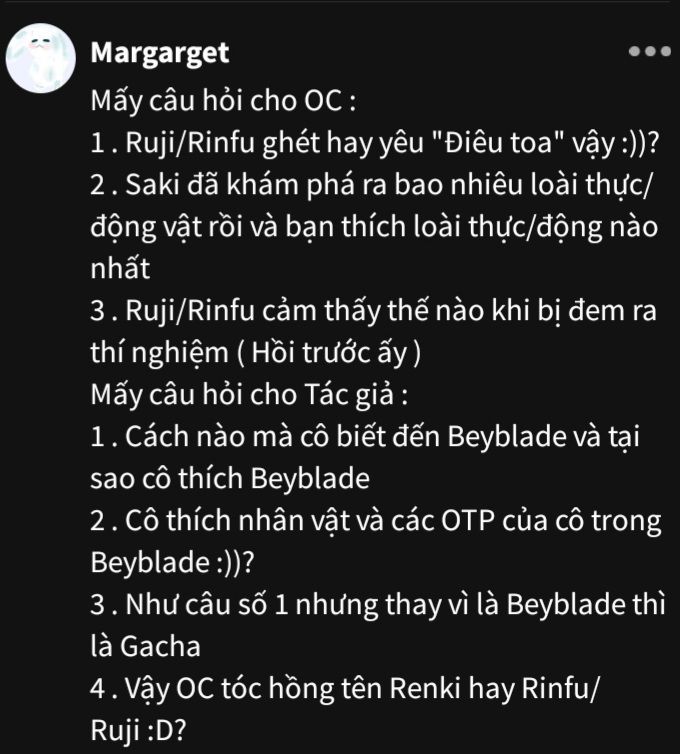Click the line "1 . Cách nào mà cô biết đến"
Image resolution: width=680 pixels, height=754 pixels.
pos(365,437)
